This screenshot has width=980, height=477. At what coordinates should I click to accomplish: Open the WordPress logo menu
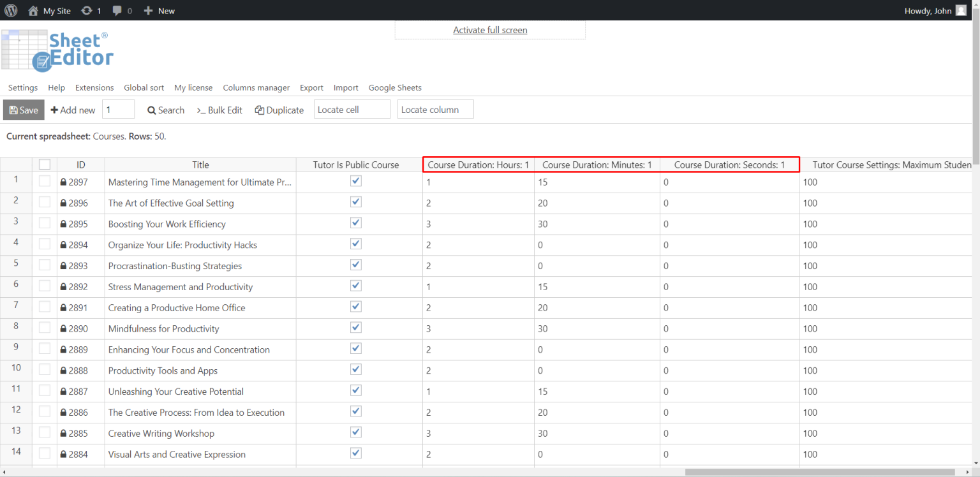click(10, 10)
